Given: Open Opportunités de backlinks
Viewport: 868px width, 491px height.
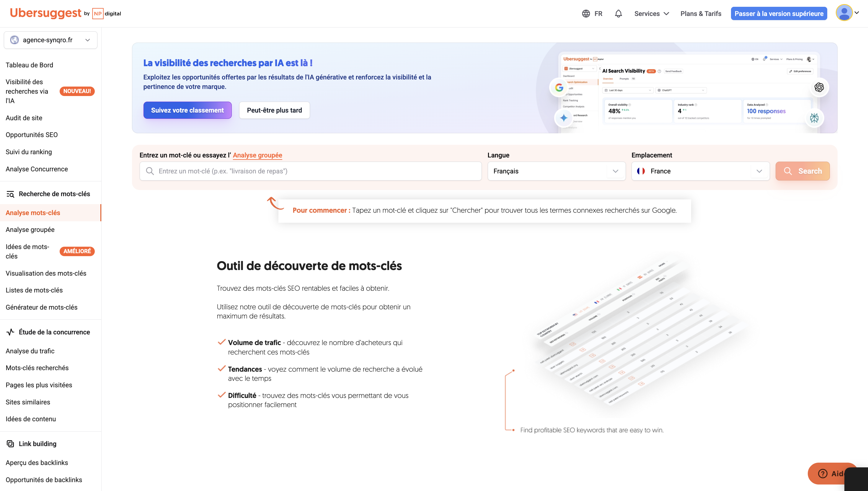Looking at the screenshot, I should pyautogui.click(x=44, y=480).
